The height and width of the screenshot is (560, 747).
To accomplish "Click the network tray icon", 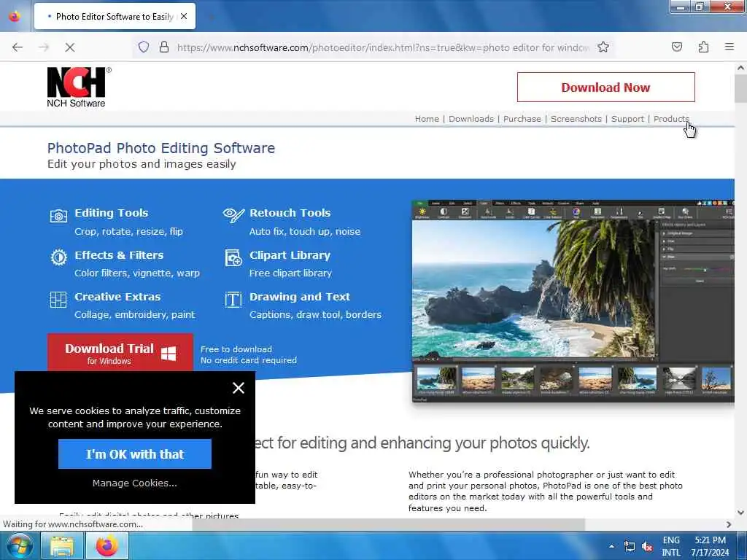I will point(630,547).
